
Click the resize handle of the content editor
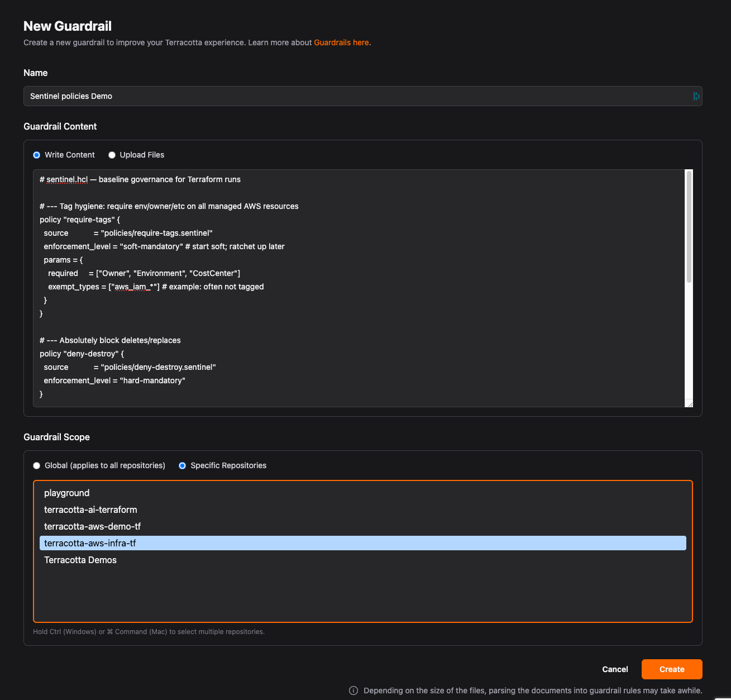(689, 403)
